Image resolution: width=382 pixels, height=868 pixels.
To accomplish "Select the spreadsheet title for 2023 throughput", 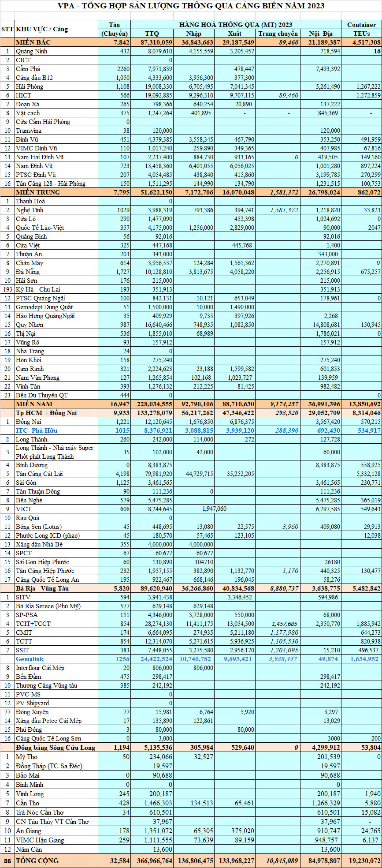I will click(x=191, y=6).
